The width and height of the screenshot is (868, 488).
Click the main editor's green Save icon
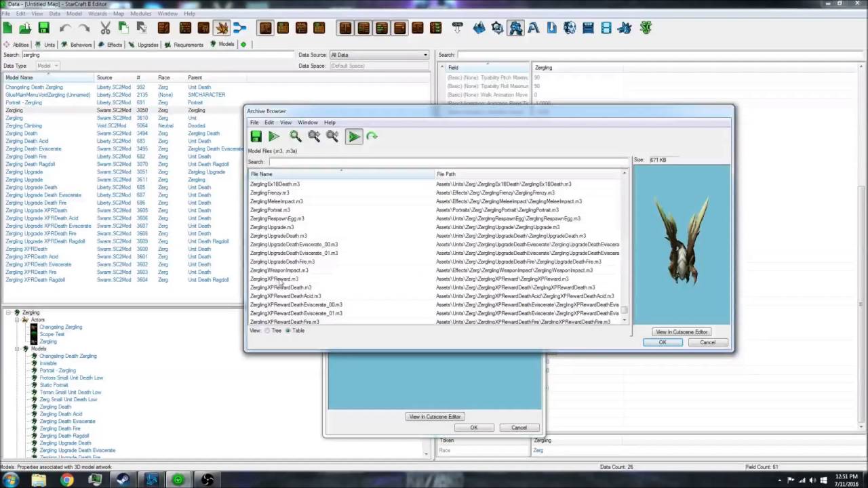[x=43, y=28]
